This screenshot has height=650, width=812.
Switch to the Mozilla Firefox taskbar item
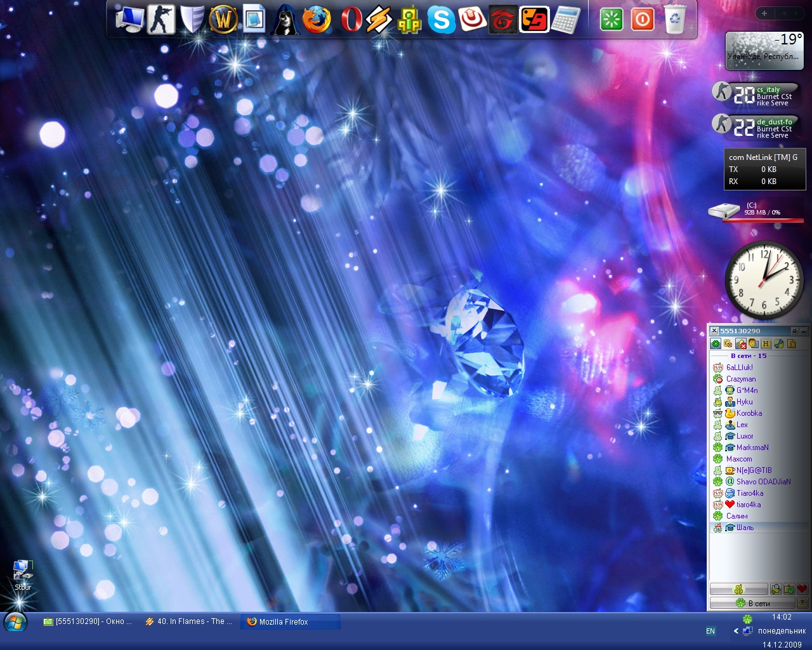click(x=290, y=622)
